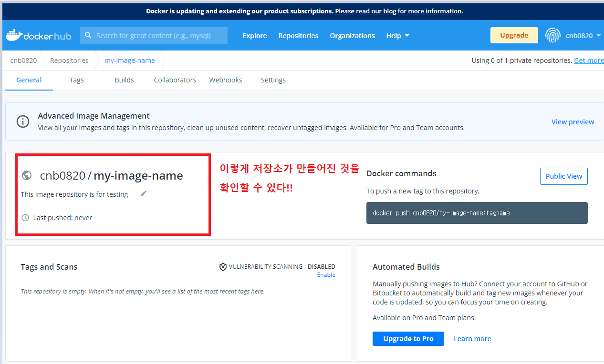Viewport: 604px width, 364px height.
Task: Click 'This repository is empty' message
Action: [x=143, y=291]
